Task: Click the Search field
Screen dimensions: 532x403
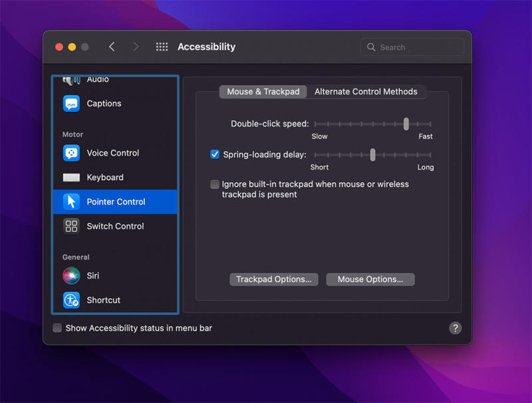Action: (412, 47)
